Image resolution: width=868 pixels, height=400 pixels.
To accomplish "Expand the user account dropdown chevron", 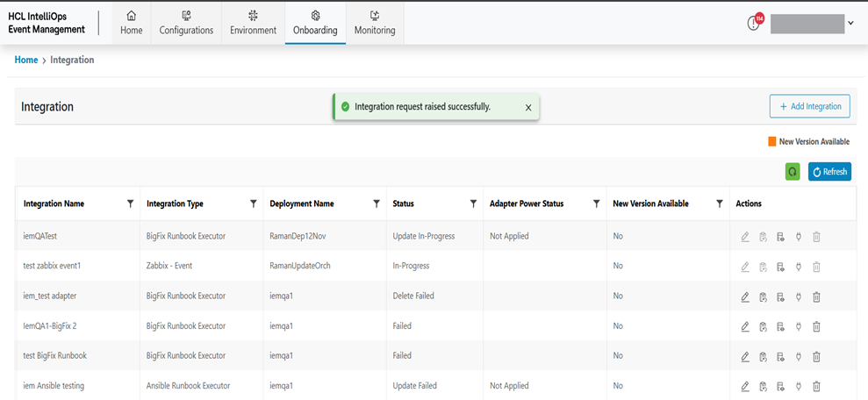I will [850, 24].
